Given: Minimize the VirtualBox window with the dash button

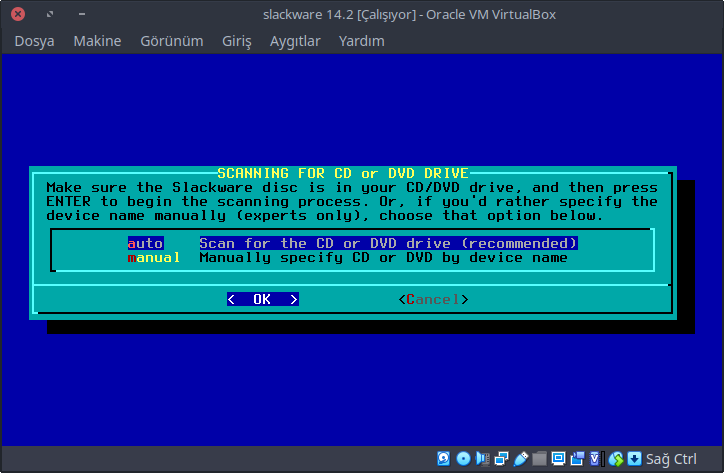Looking at the screenshot, I should click(x=82, y=14).
